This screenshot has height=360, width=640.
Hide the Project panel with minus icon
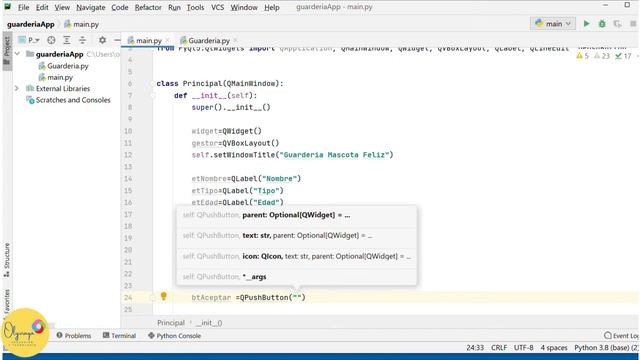point(117,40)
